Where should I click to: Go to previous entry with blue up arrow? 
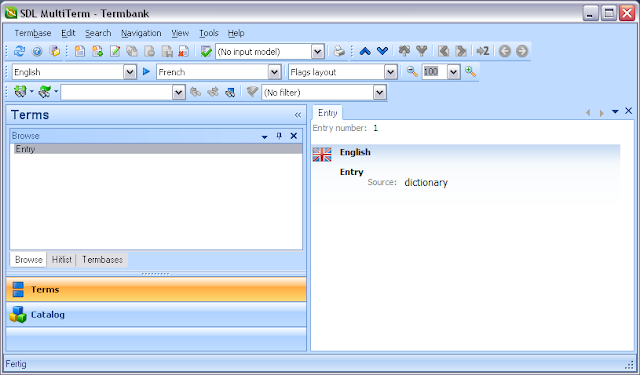[365, 51]
